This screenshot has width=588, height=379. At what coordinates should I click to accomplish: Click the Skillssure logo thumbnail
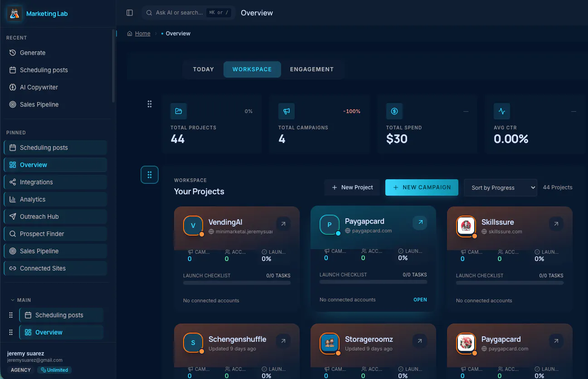point(466,226)
